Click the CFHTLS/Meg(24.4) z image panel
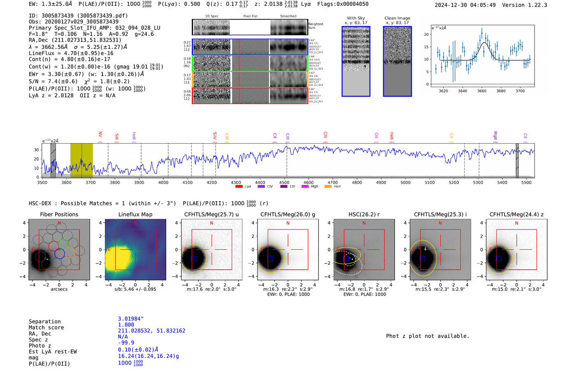576x392 pixels. pyautogui.click(x=516, y=249)
